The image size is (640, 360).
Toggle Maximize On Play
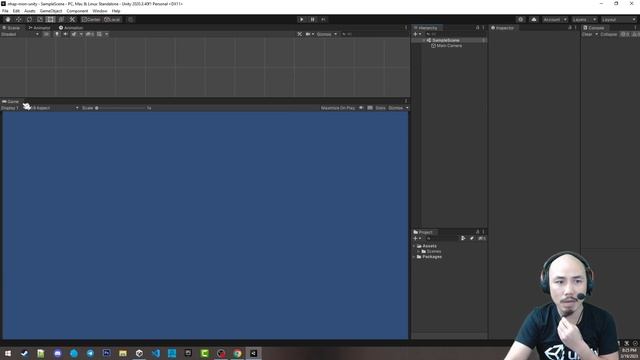click(x=338, y=108)
